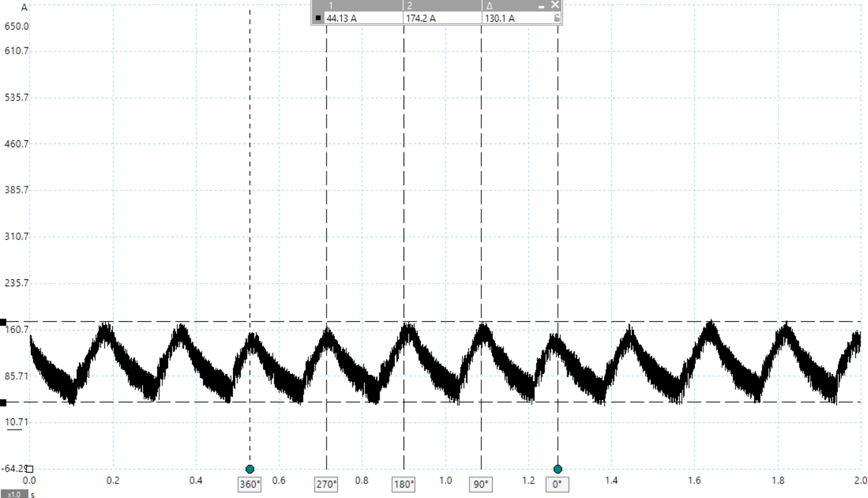Click the 1.0 time axis label
The image size is (868, 498).
click(x=445, y=480)
